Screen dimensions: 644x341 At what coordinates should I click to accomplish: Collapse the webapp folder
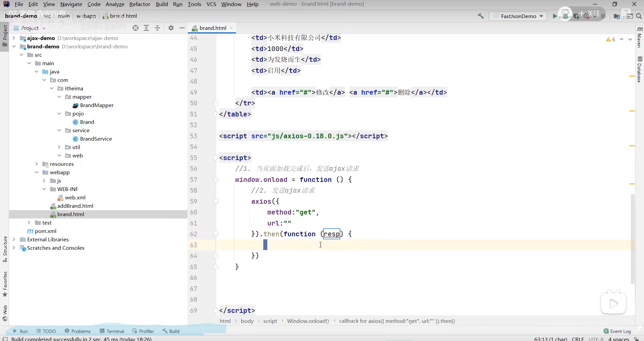coord(37,173)
